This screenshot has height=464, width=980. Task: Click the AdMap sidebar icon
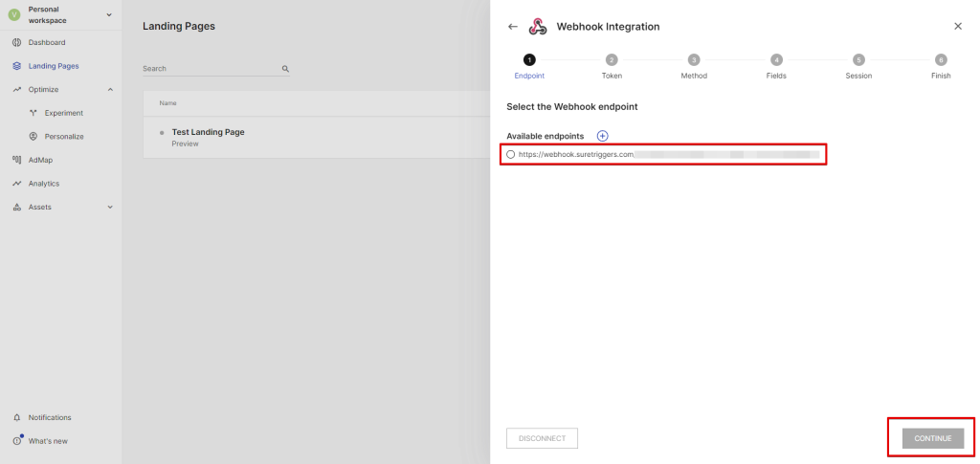coord(17,160)
